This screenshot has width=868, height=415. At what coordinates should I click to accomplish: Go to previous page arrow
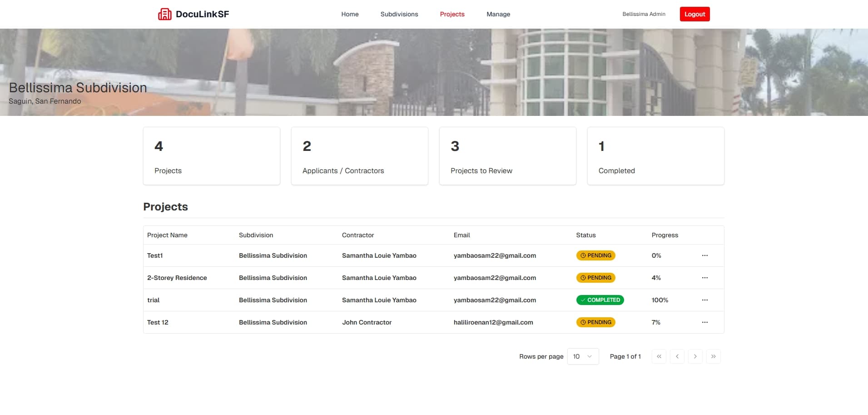(677, 356)
